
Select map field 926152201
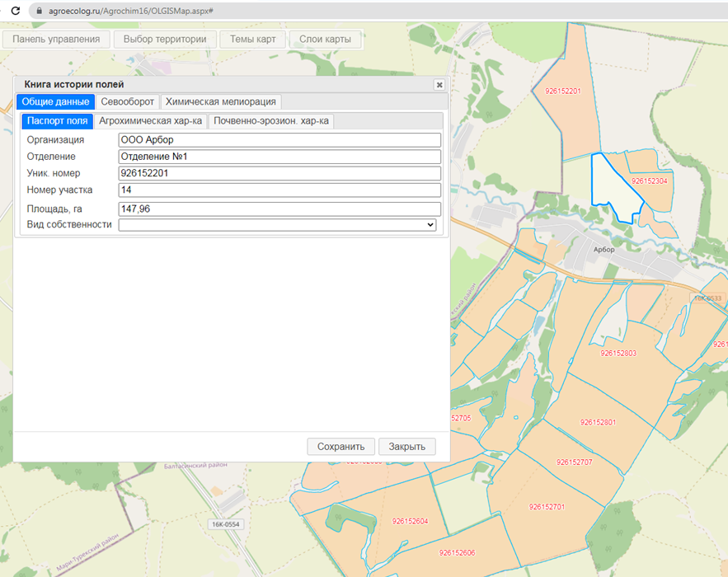click(x=563, y=91)
